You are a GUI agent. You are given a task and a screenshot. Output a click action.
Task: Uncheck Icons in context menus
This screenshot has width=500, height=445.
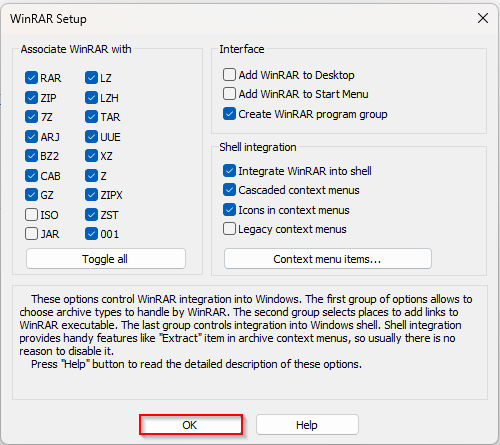click(229, 210)
